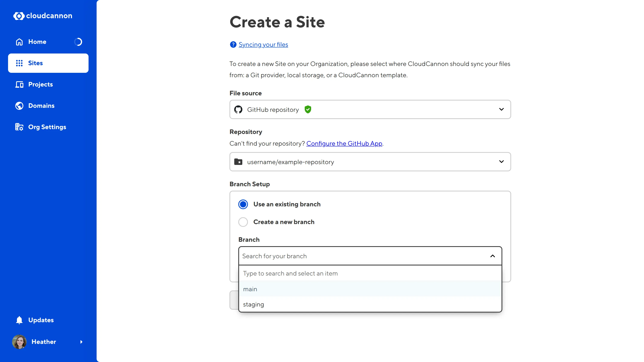
Task: Open the Sites grid icon
Action: coord(19,63)
